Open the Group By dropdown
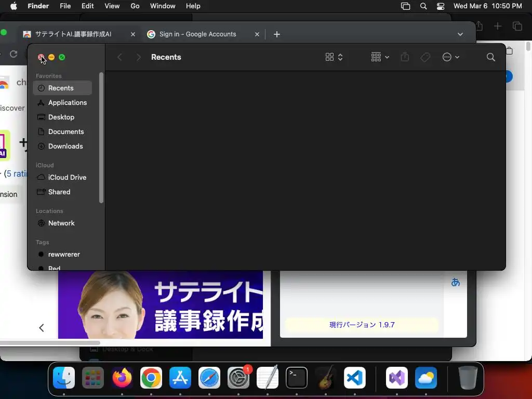This screenshot has height=399, width=532. (380, 57)
